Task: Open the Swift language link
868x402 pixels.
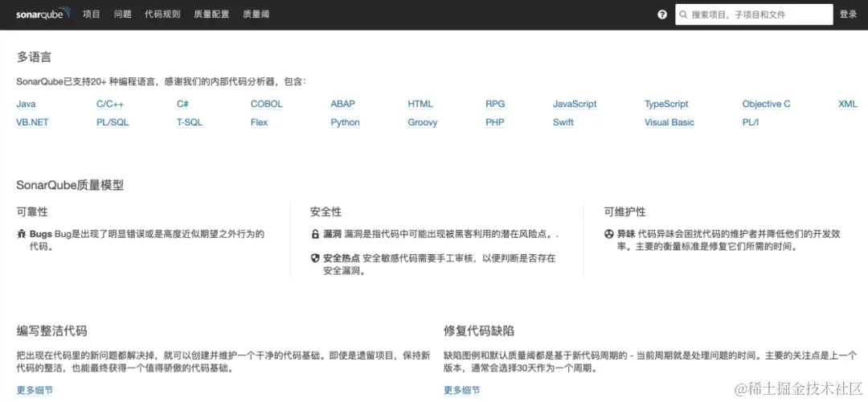Action: coord(563,122)
